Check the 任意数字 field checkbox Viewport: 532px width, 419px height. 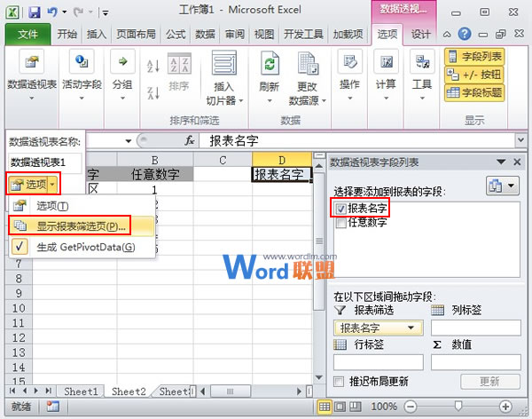[x=340, y=224]
